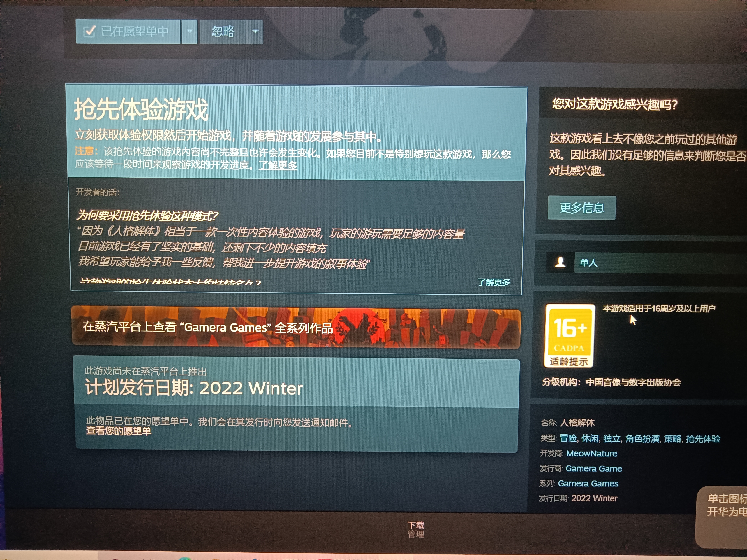The image size is (747, 560).
Task: Open the 单人 category link
Action: click(588, 263)
